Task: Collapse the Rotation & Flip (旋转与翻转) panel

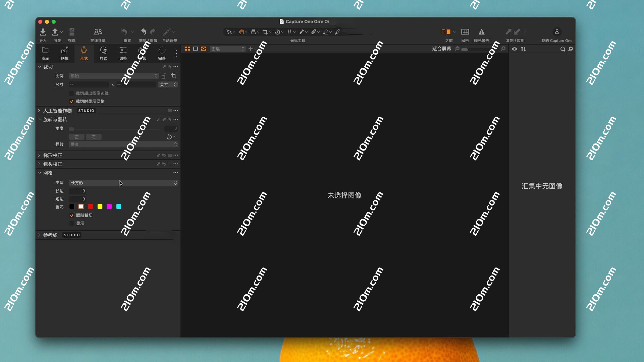Action: pos(40,119)
